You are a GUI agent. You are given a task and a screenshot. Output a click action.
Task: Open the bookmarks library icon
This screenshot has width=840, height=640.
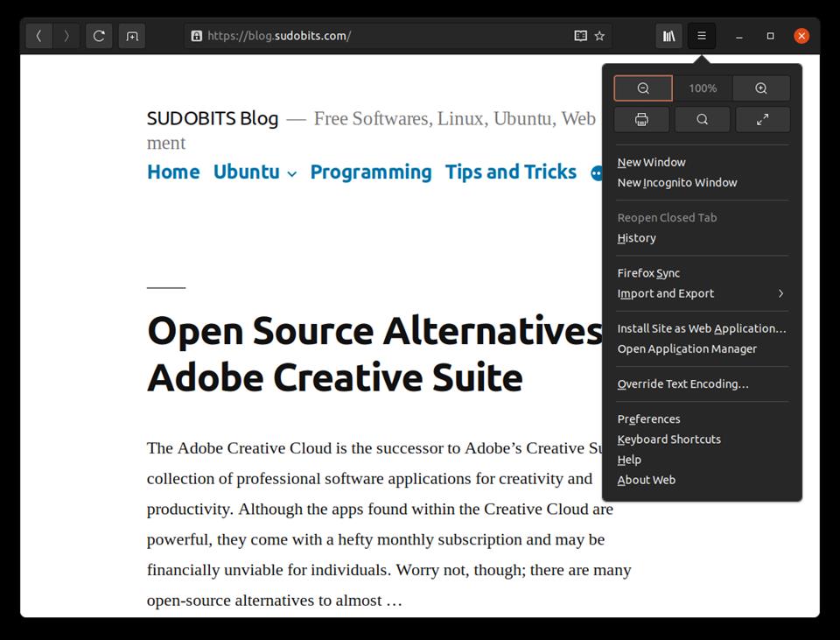tap(669, 36)
